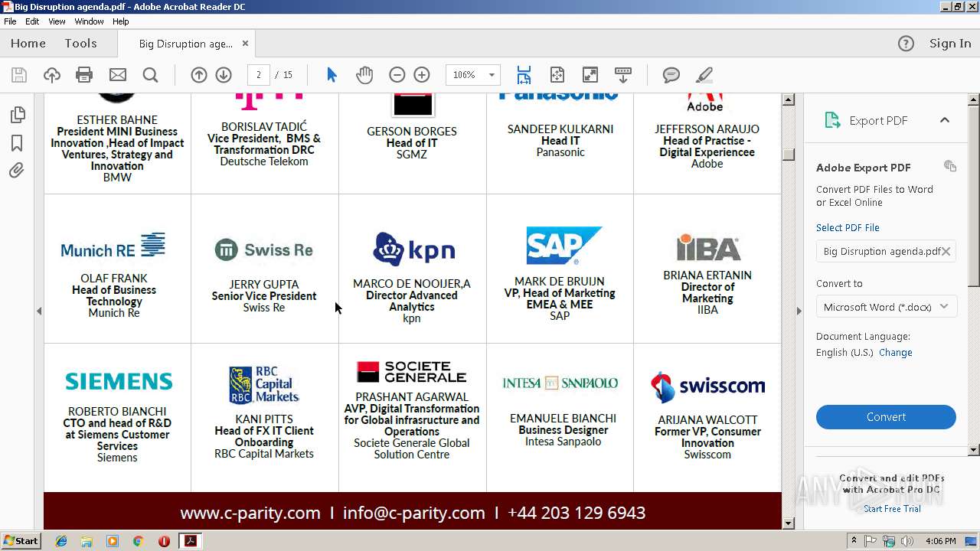
Task: Launch Internet Explorer from taskbar
Action: pyautogui.click(x=61, y=541)
